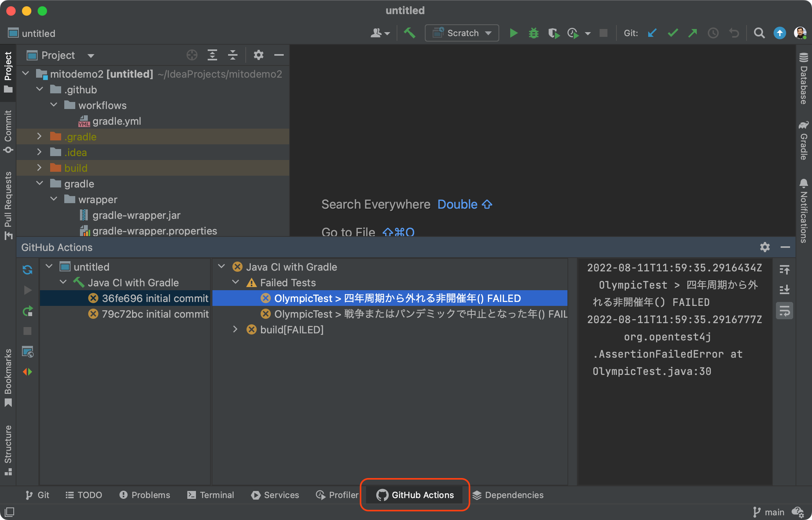Open Search Everywhere magnifier icon

click(x=759, y=33)
